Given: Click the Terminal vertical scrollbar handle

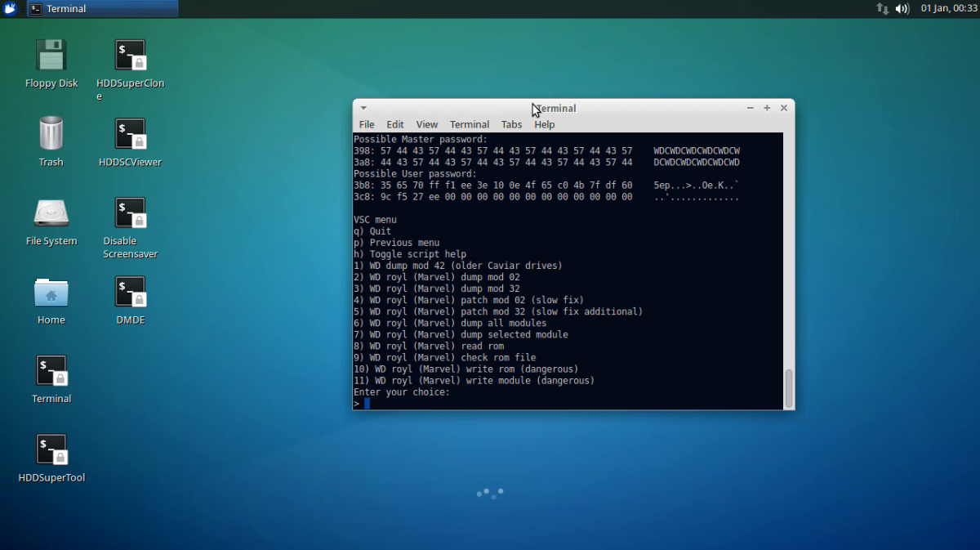Looking at the screenshot, I should tap(789, 388).
